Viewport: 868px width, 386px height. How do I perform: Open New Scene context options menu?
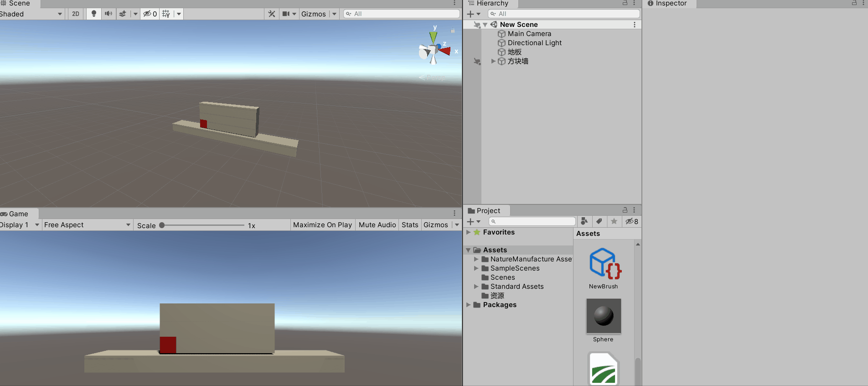(635, 25)
